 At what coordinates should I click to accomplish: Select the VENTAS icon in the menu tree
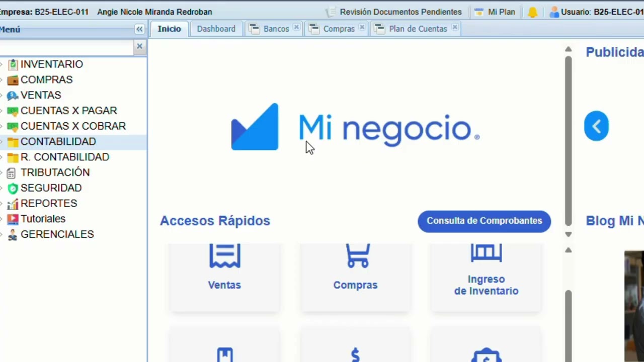pos(13,96)
